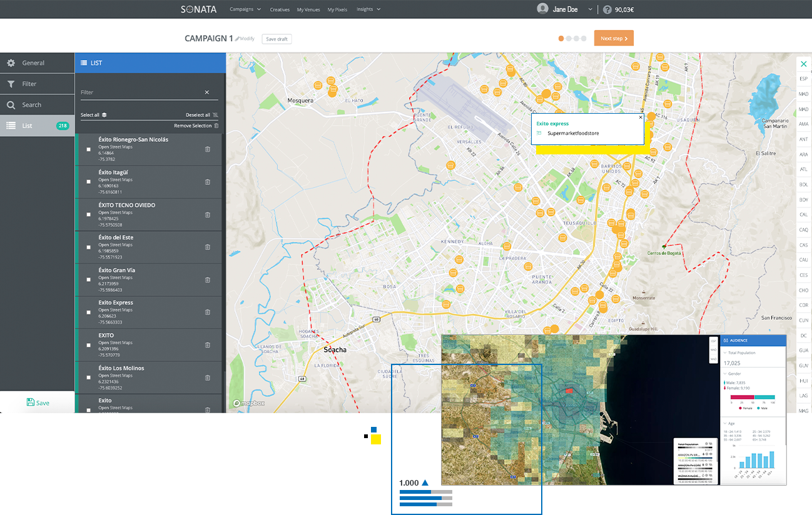This screenshot has height=515, width=812.
Task: Select the CUN region in the right strip
Action: [804, 320]
